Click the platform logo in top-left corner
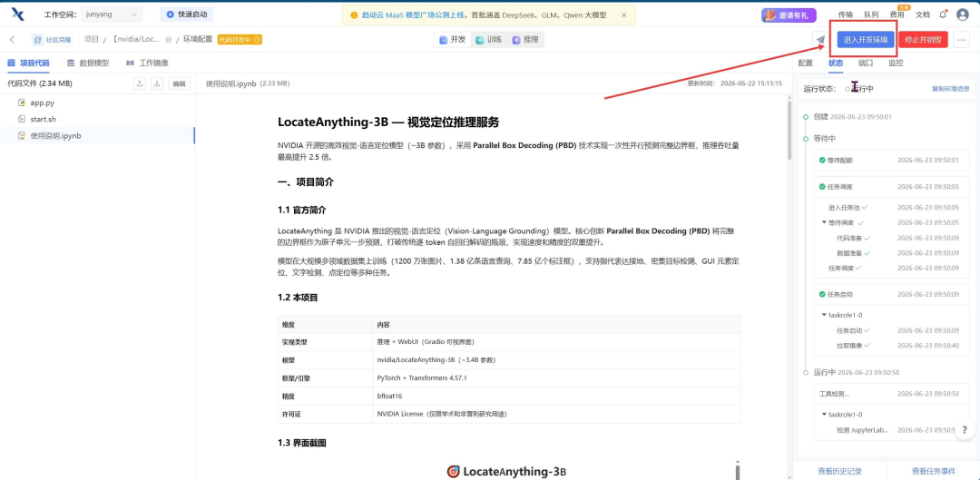The image size is (980, 480). (17, 15)
